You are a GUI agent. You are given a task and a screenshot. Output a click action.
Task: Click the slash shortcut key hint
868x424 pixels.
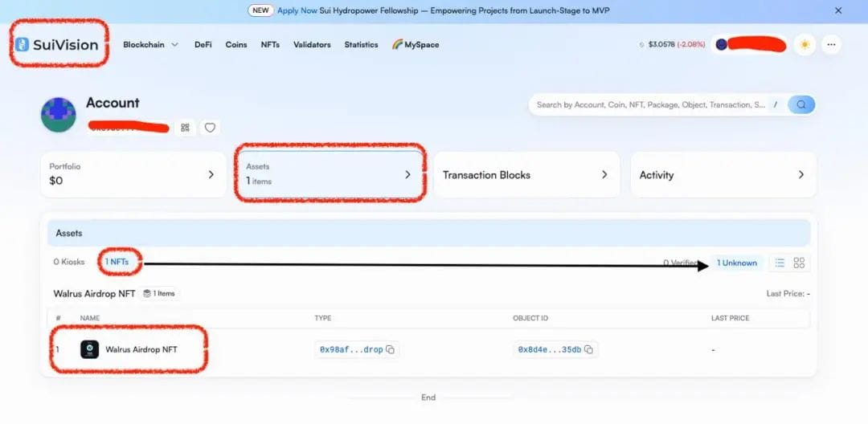point(776,104)
